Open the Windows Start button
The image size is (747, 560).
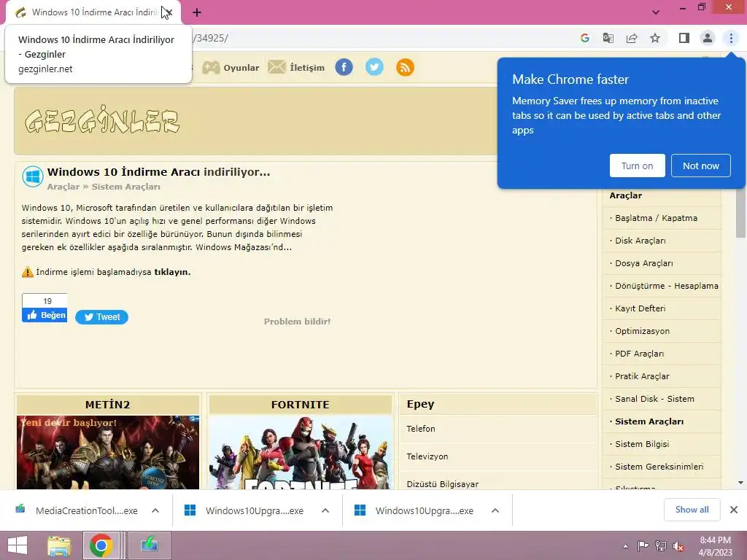pyautogui.click(x=18, y=545)
